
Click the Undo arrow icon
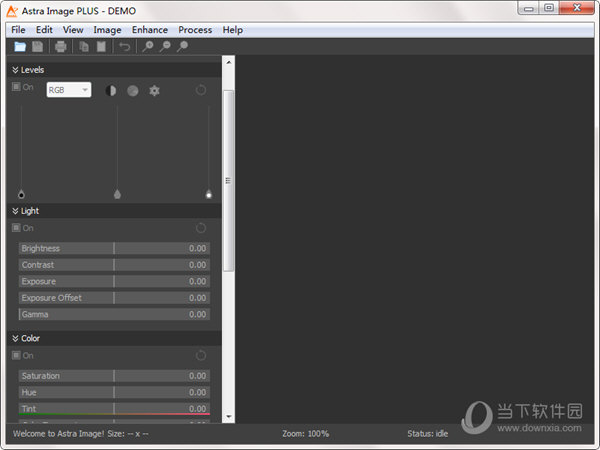point(125,47)
